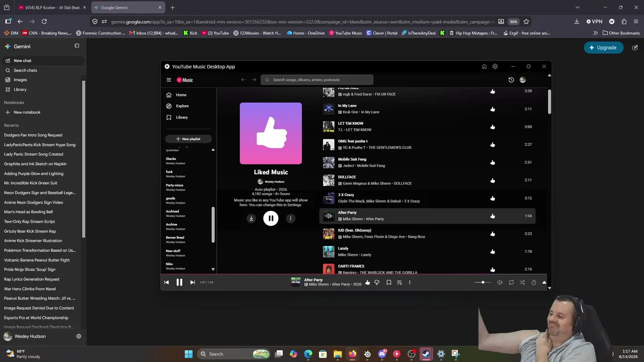Collapse the Gemini sidebar panel

pyautogui.click(x=77, y=46)
